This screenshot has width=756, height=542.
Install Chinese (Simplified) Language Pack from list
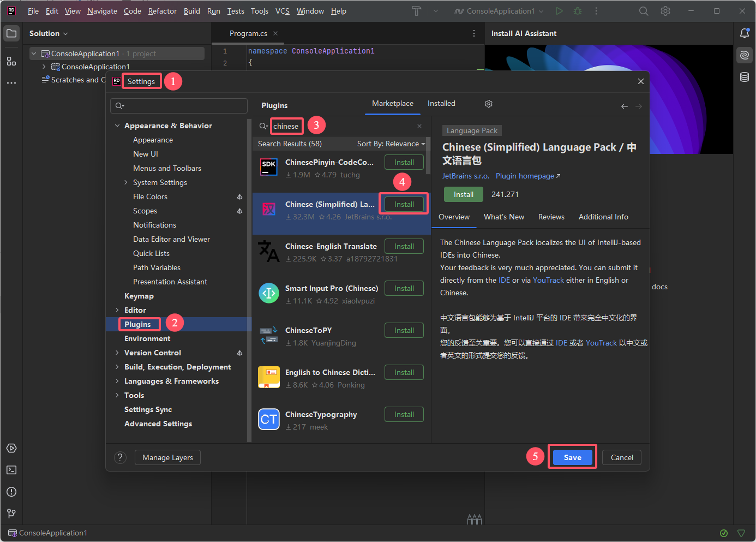tap(404, 204)
